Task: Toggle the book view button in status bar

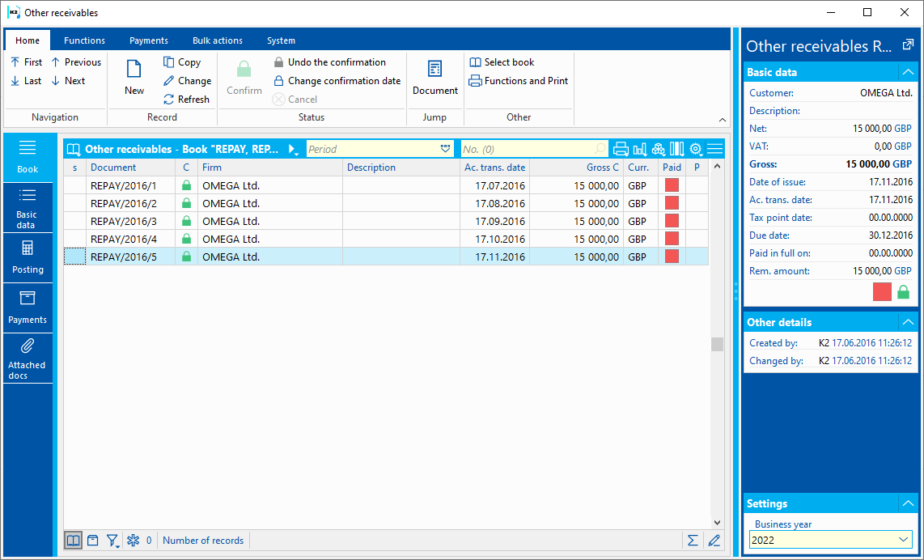Action: tap(74, 541)
